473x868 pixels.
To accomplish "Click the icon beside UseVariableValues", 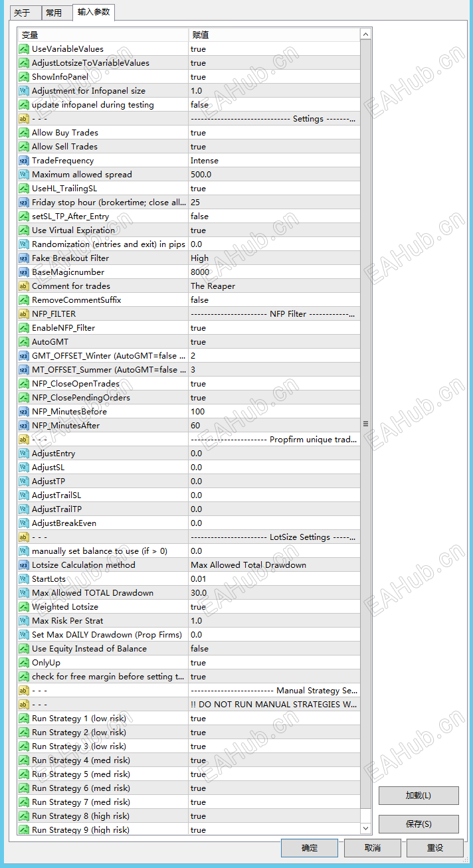I will tap(24, 49).
